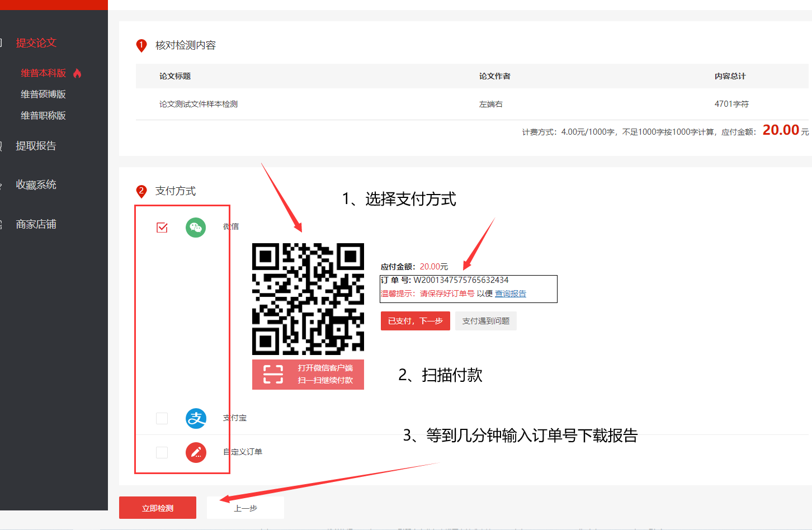Click the 内容总计 column header

click(x=730, y=76)
